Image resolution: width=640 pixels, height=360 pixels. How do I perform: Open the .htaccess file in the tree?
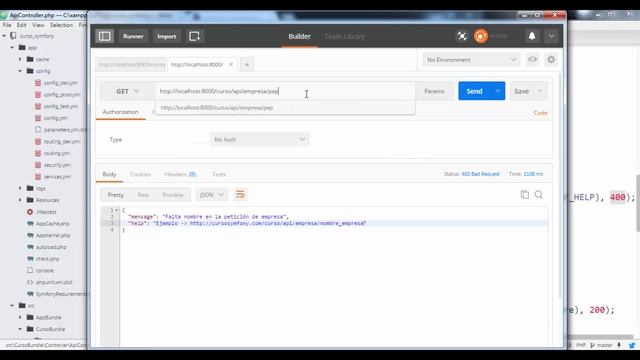[46, 212]
